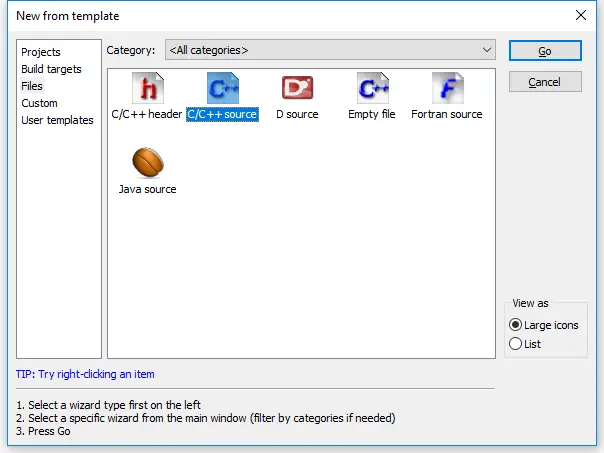
Task: Choose the Java source coffee bean icon
Action: pos(147,163)
